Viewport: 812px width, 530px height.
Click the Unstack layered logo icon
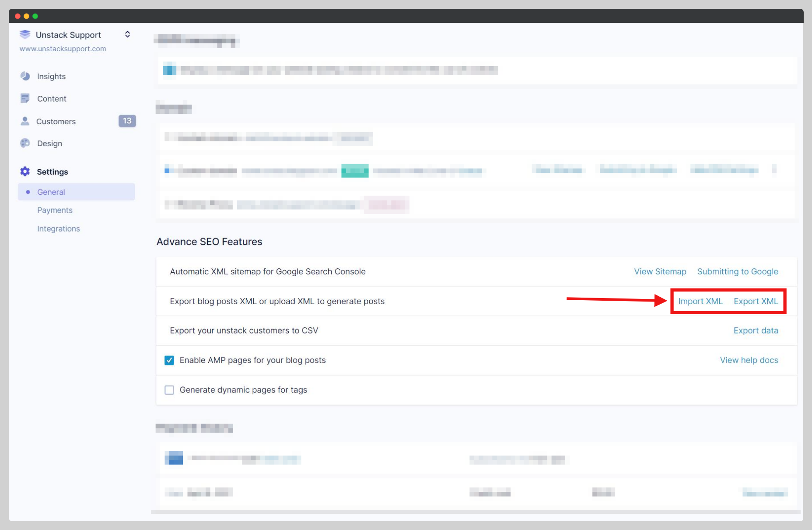point(25,35)
